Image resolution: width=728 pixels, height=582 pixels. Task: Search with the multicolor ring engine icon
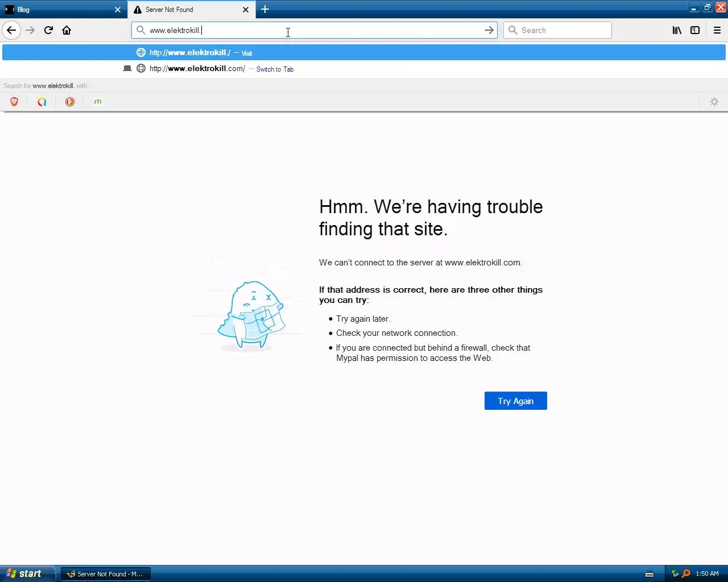point(42,102)
